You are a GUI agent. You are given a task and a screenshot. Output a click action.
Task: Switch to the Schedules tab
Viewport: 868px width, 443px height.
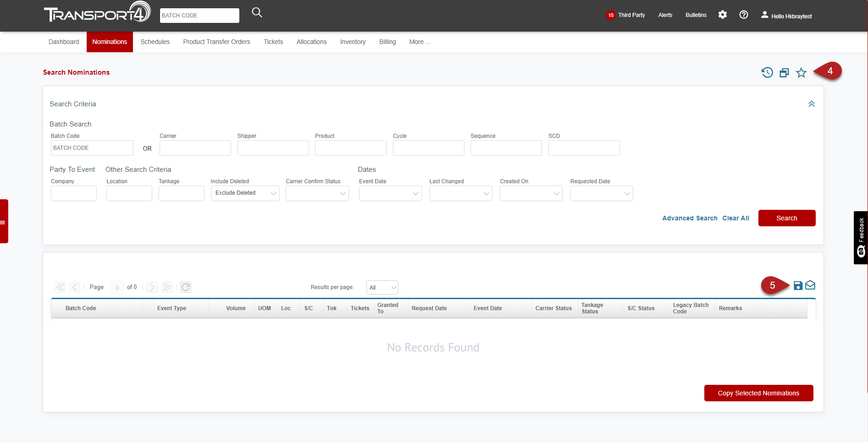155,42
